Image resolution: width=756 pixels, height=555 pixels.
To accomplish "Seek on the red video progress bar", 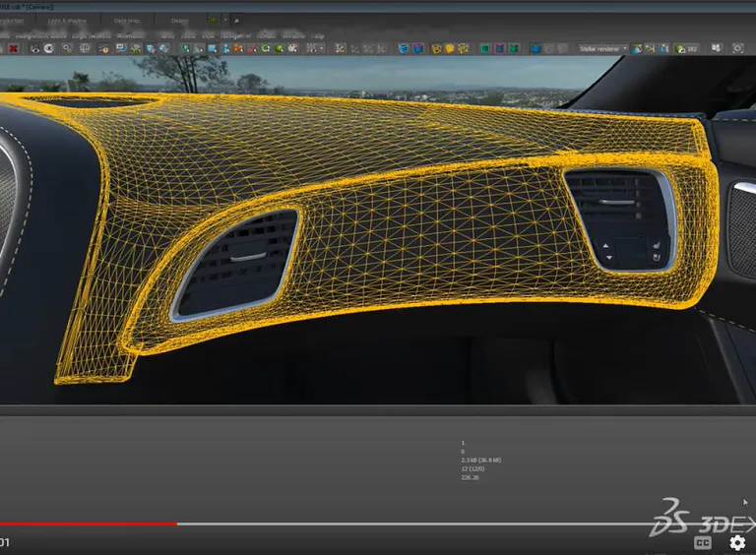I will [x=89, y=524].
